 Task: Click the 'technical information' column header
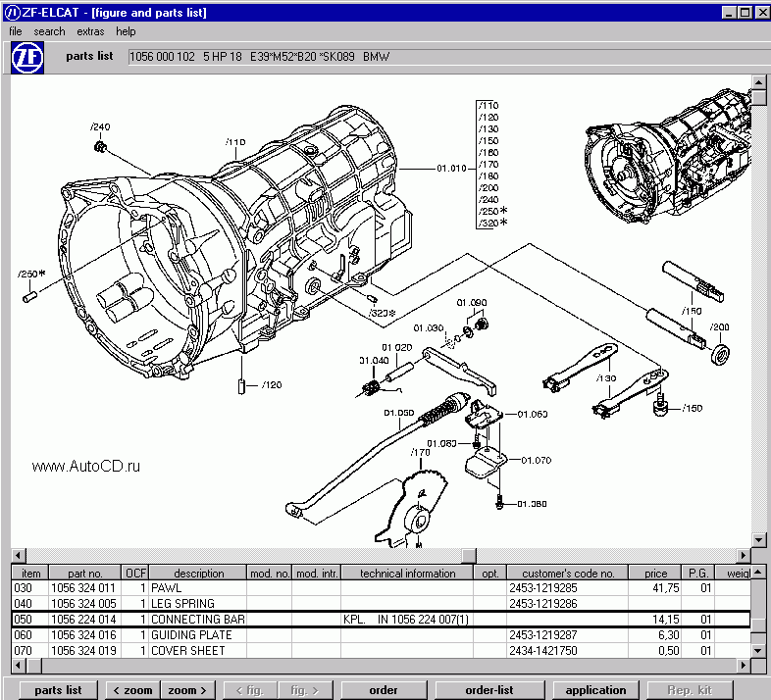click(407, 574)
